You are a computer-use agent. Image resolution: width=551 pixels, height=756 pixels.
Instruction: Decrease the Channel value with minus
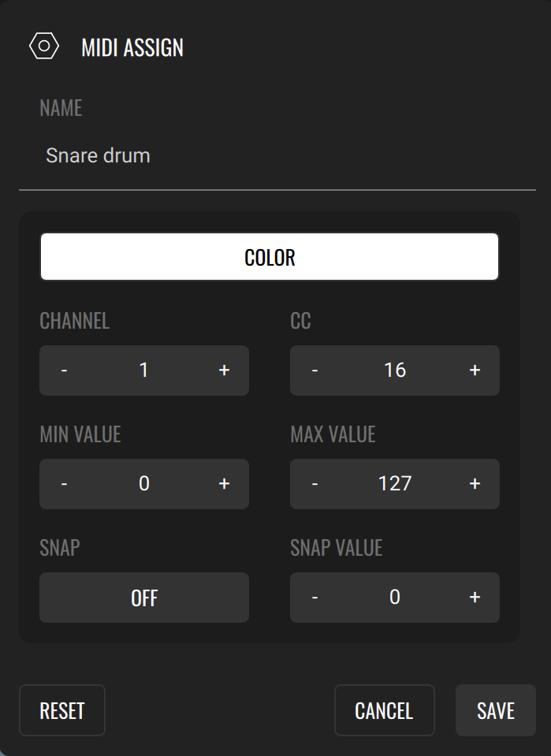pos(64,371)
